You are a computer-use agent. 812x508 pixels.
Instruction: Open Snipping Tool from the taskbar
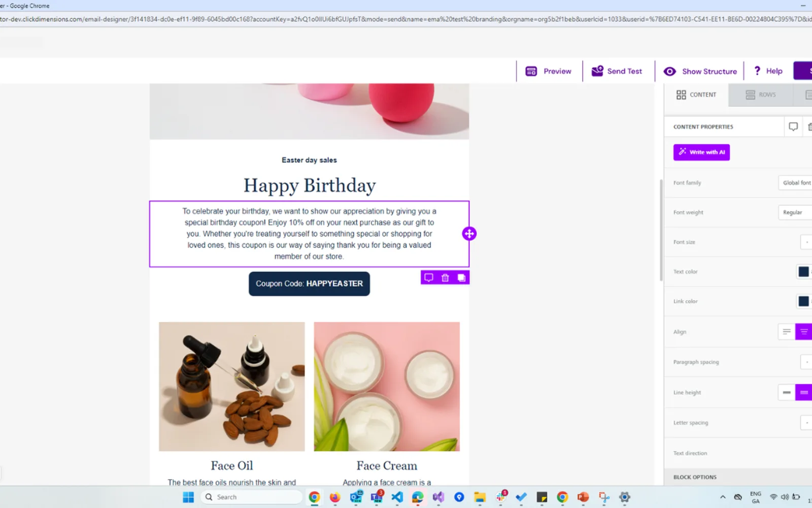coord(604,497)
